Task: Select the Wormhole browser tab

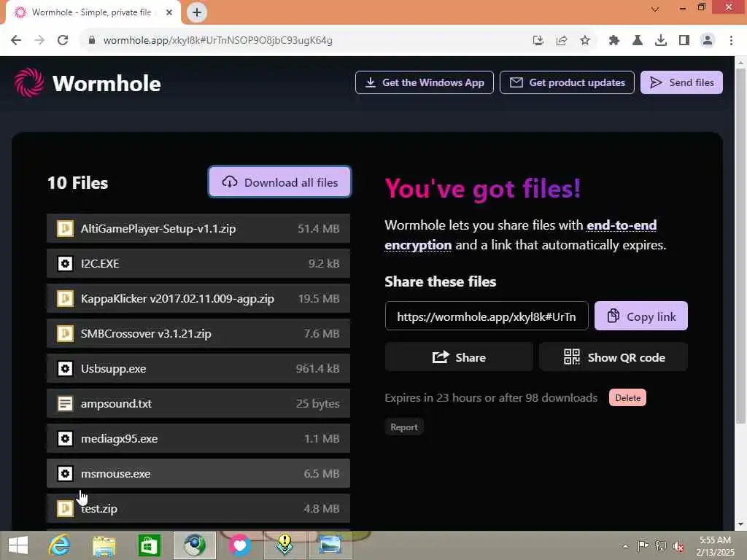Action: click(x=90, y=12)
